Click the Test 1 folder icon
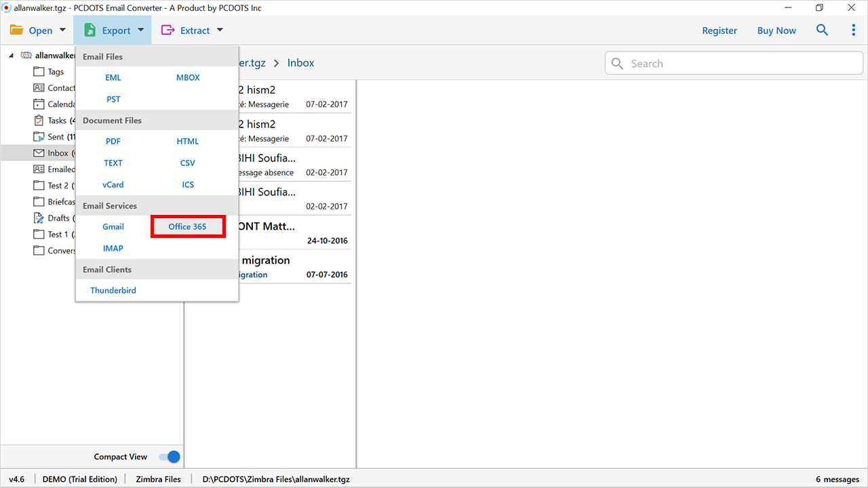Screen dimensions: 868x488 click(39, 234)
